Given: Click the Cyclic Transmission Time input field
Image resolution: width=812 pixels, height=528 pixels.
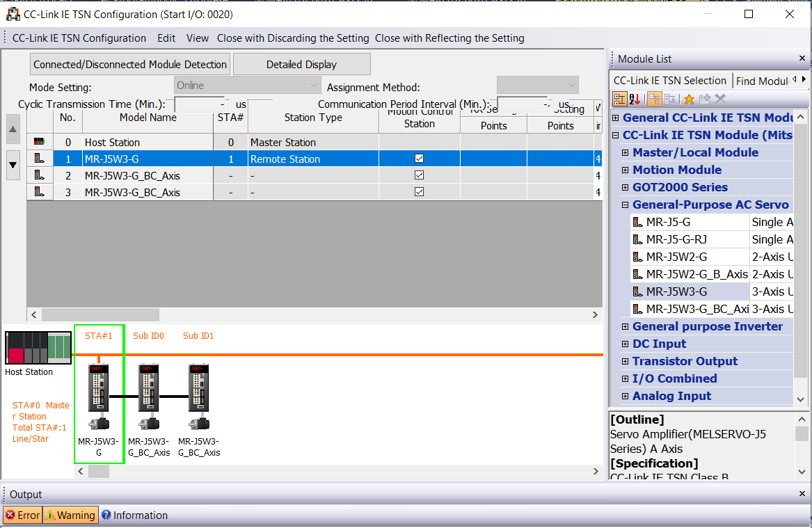Looking at the screenshot, I should pos(199,104).
